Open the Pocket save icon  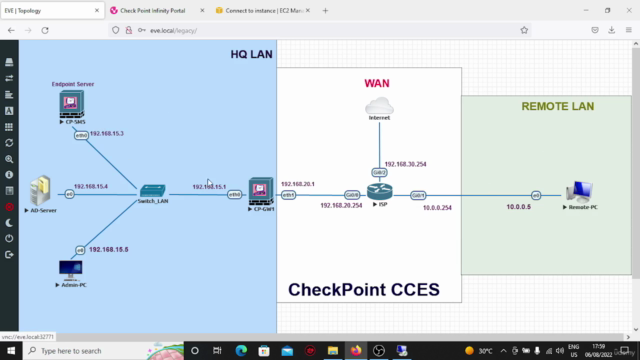point(595,30)
